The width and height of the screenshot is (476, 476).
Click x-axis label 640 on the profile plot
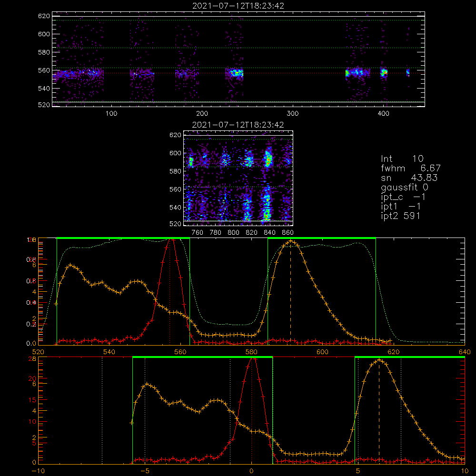(465, 352)
